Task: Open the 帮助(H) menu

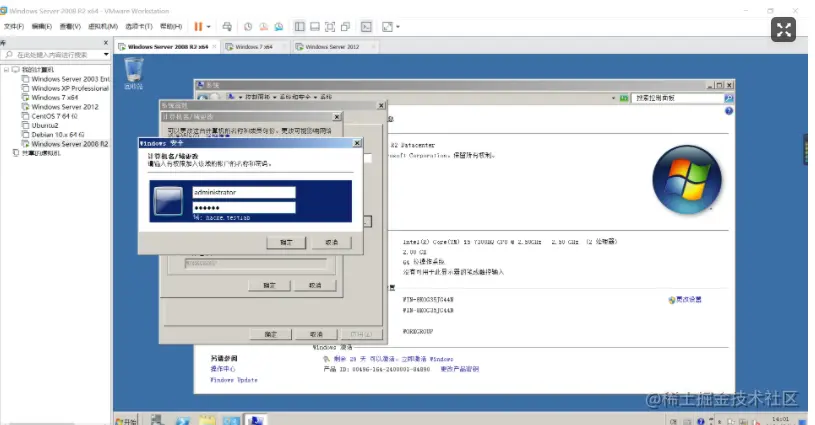Action: pos(171,26)
